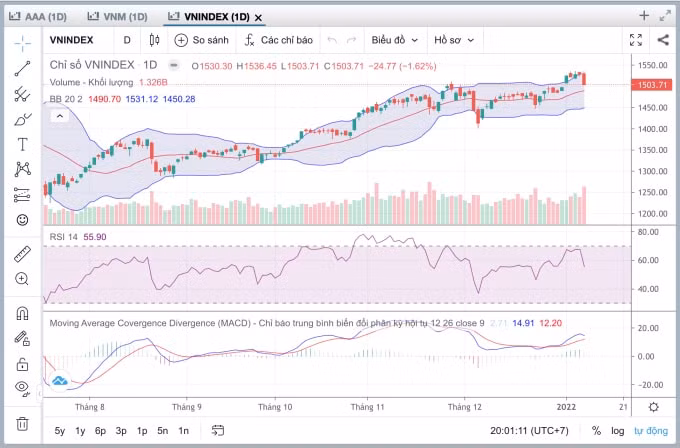680x448 pixels.
Task: Set time range to 1n
Action: click(x=183, y=431)
